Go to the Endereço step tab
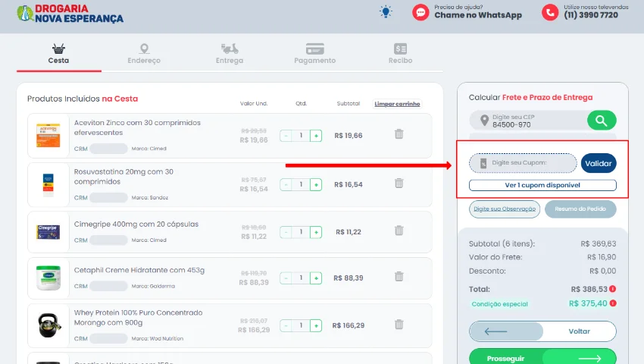 point(144,55)
